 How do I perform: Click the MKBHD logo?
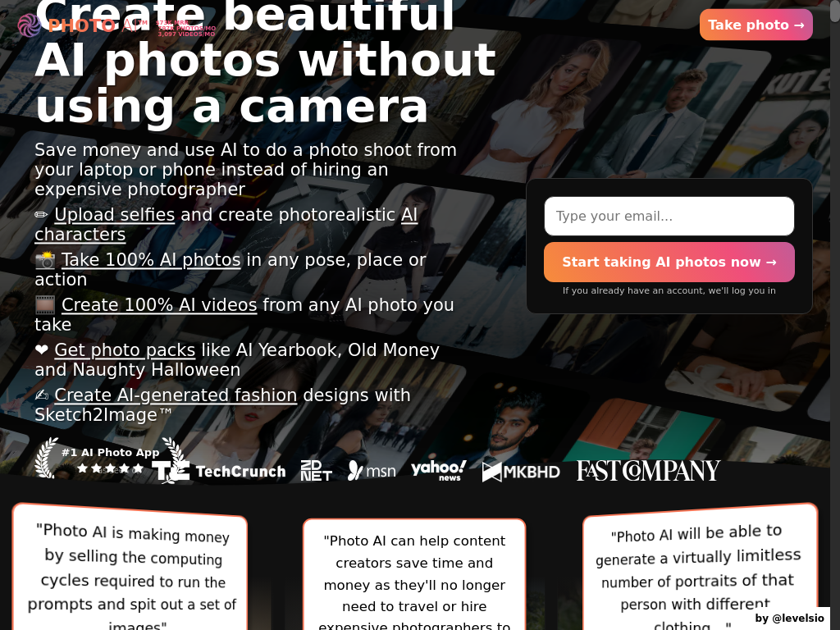click(521, 472)
